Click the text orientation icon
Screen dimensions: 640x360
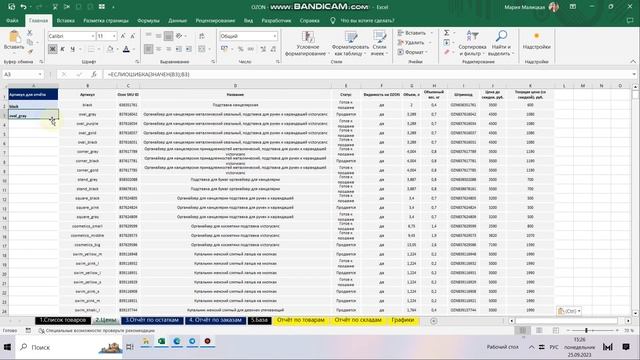point(179,36)
